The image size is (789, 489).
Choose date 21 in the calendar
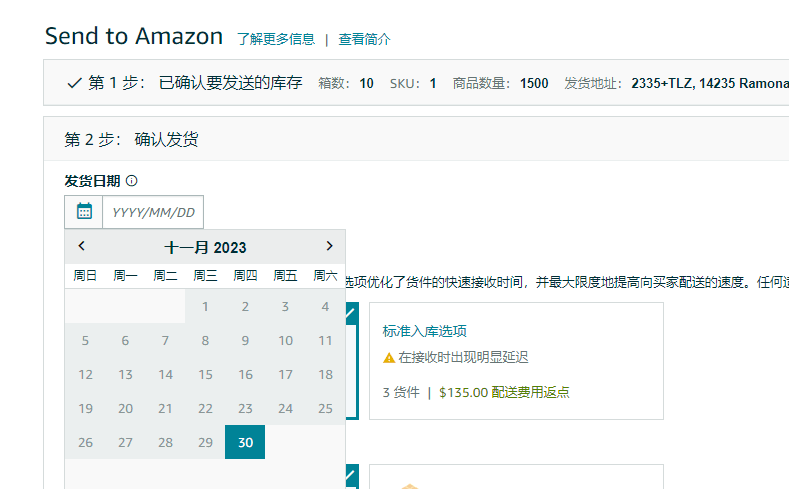(165, 408)
